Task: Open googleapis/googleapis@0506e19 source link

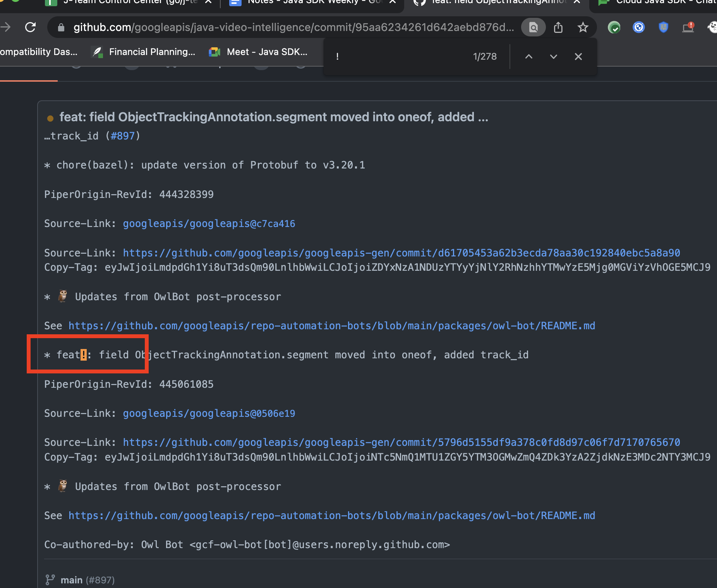Action: 209,413
